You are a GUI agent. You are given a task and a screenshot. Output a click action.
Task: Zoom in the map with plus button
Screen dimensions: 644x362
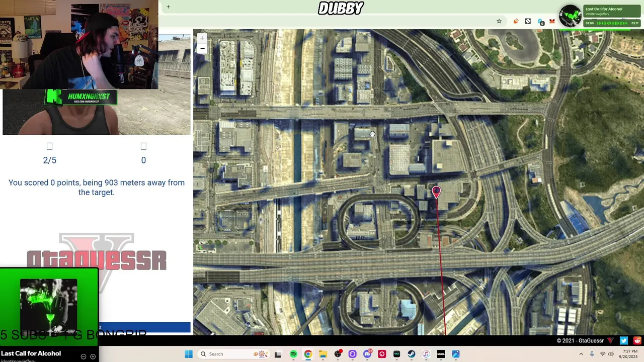point(202,38)
